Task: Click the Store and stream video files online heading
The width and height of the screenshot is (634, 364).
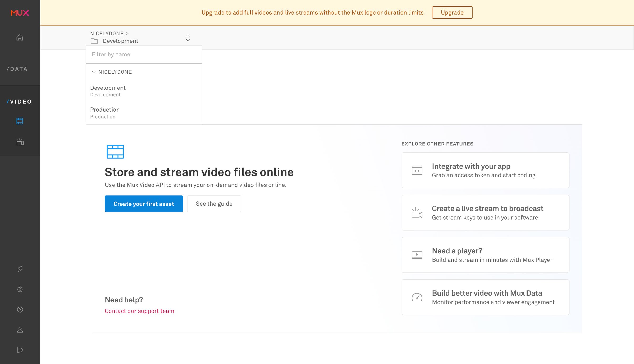Action: coord(199,172)
